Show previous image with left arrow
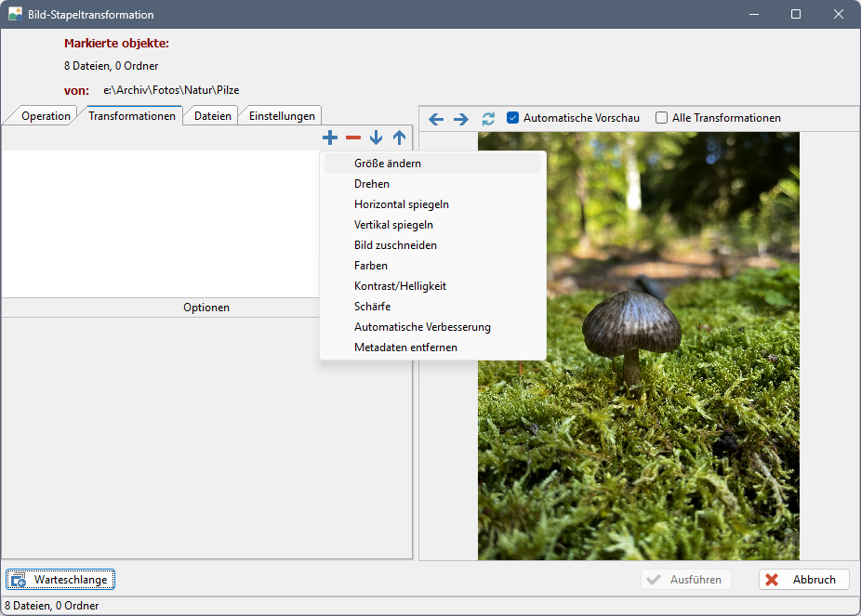This screenshot has width=861, height=616. pyautogui.click(x=435, y=119)
